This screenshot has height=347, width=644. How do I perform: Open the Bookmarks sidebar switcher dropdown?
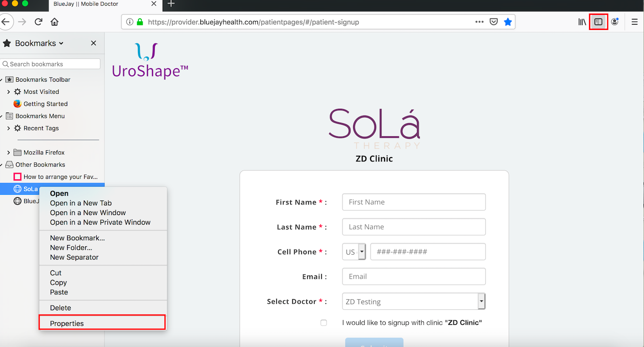[x=39, y=43]
